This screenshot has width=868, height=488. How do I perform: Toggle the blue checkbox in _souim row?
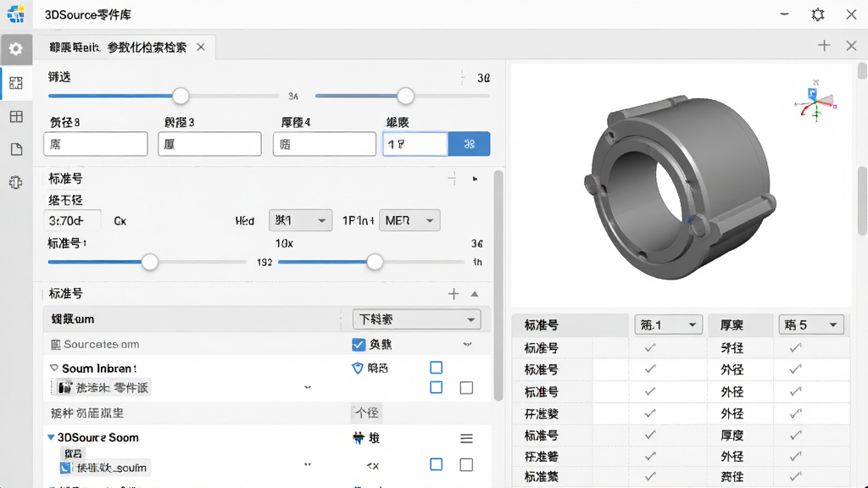point(437,464)
